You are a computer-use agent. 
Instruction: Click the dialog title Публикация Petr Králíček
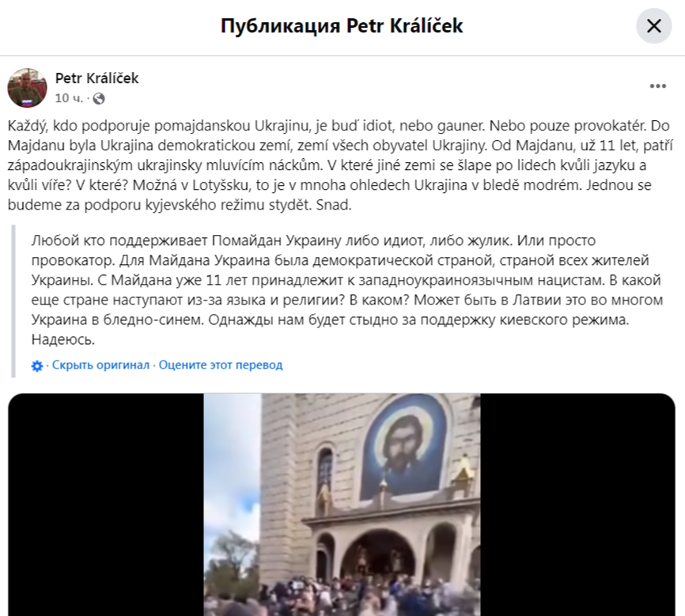(x=342, y=26)
